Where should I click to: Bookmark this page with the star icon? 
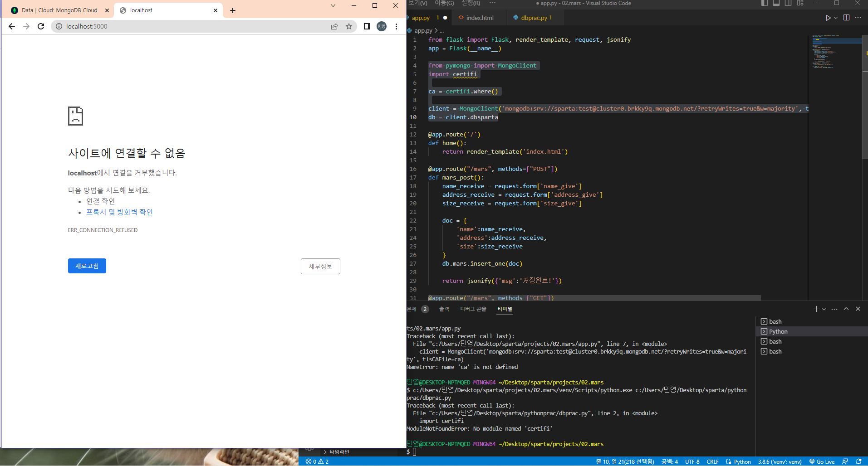[349, 26]
